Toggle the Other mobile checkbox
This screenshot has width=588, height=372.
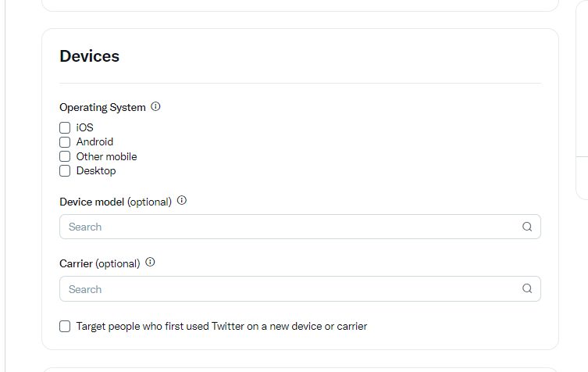coord(65,156)
